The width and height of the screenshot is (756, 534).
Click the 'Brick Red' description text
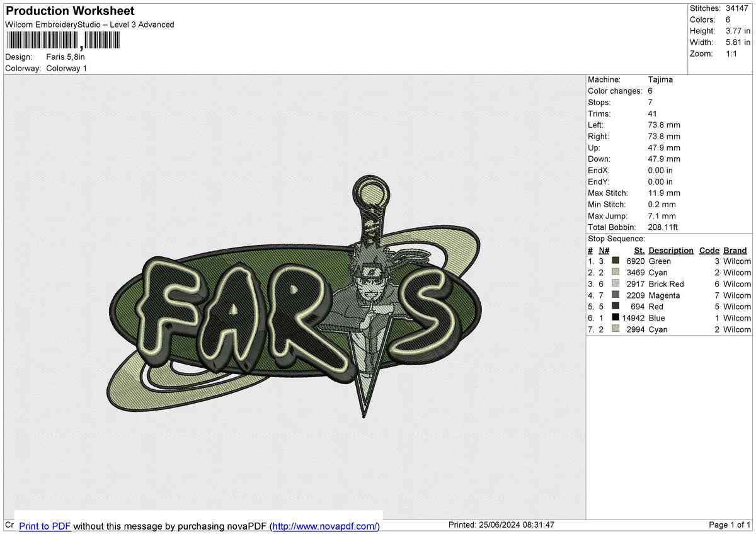[x=666, y=284]
